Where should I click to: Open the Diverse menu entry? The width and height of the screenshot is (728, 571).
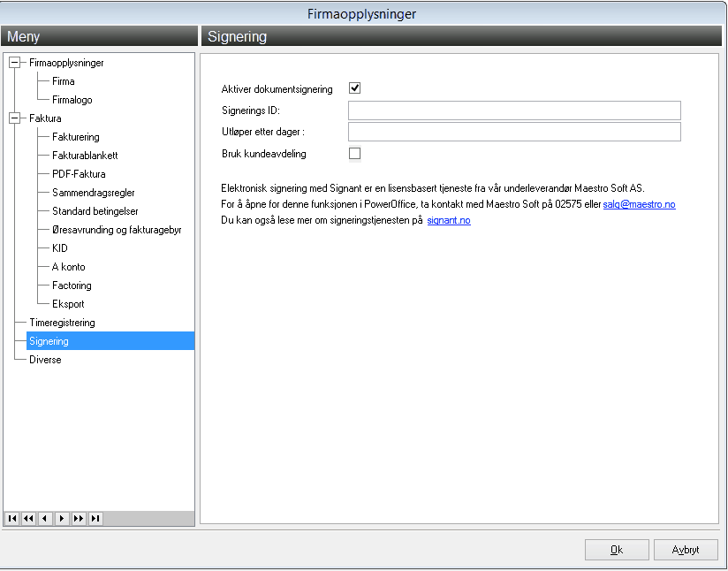tap(45, 360)
